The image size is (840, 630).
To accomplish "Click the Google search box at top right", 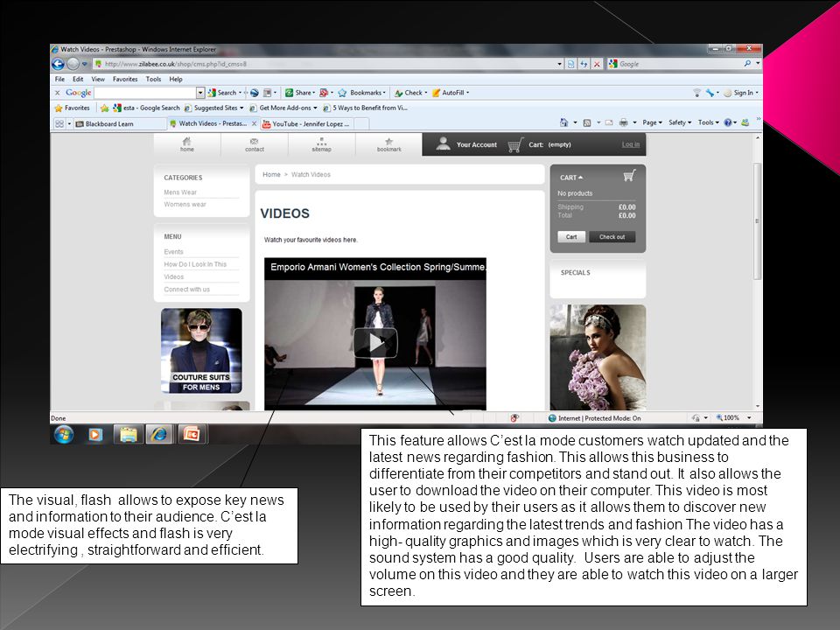I will pos(679,64).
